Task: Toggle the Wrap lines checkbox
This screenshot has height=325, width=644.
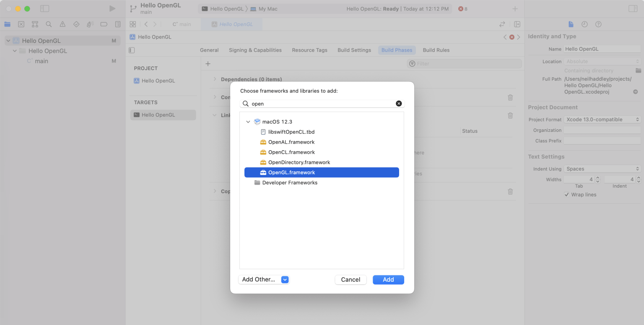Action: pyautogui.click(x=567, y=195)
